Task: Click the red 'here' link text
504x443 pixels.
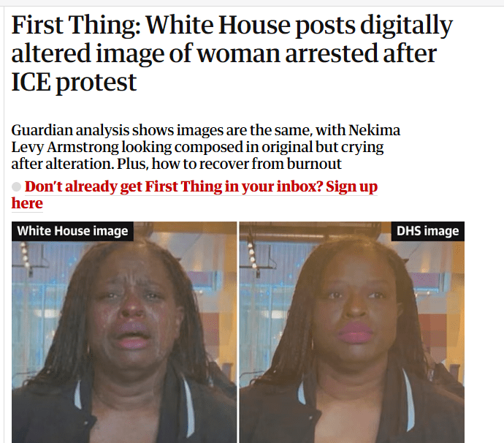Action: point(27,203)
